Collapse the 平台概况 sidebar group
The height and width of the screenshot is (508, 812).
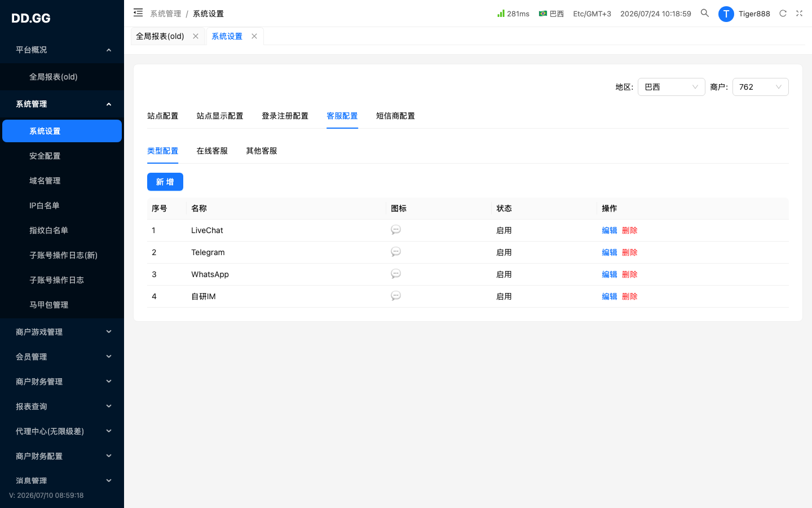pyautogui.click(x=62, y=50)
